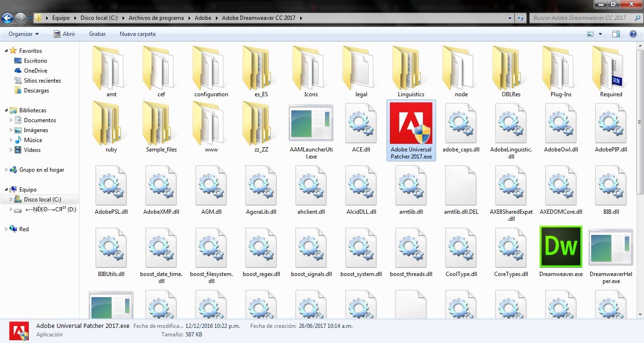Click the back navigation arrow
This screenshot has width=644, height=343.
pyautogui.click(x=7, y=18)
